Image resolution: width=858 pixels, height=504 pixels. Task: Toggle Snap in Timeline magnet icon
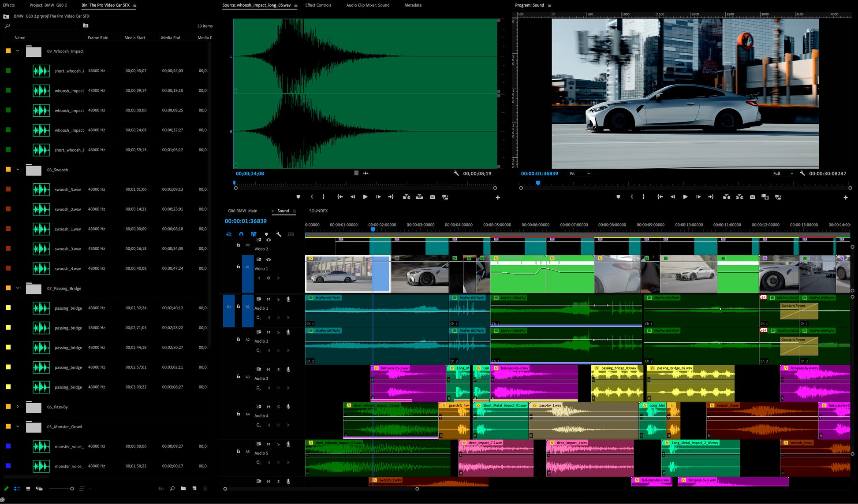click(241, 234)
